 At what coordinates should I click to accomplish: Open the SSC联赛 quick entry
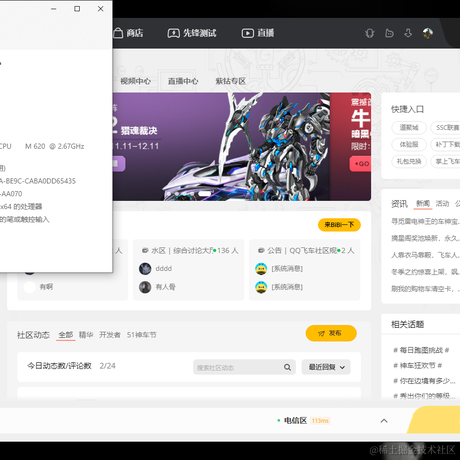tap(446, 128)
